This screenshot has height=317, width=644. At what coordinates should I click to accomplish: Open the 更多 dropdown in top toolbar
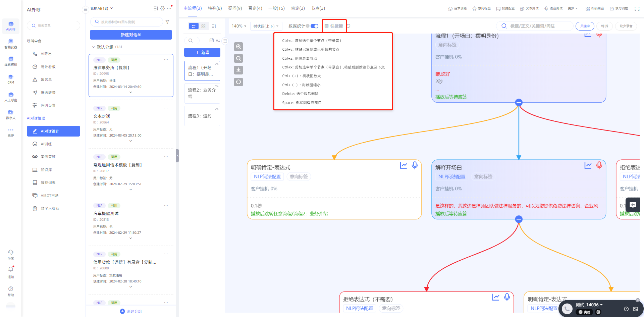573,8
